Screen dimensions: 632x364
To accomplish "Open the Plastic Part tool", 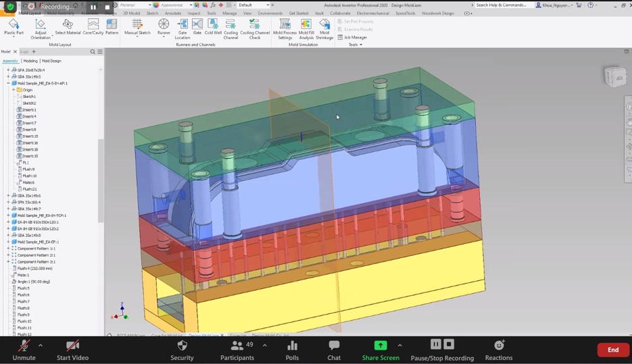I will pyautogui.click(x=14, y=28).
